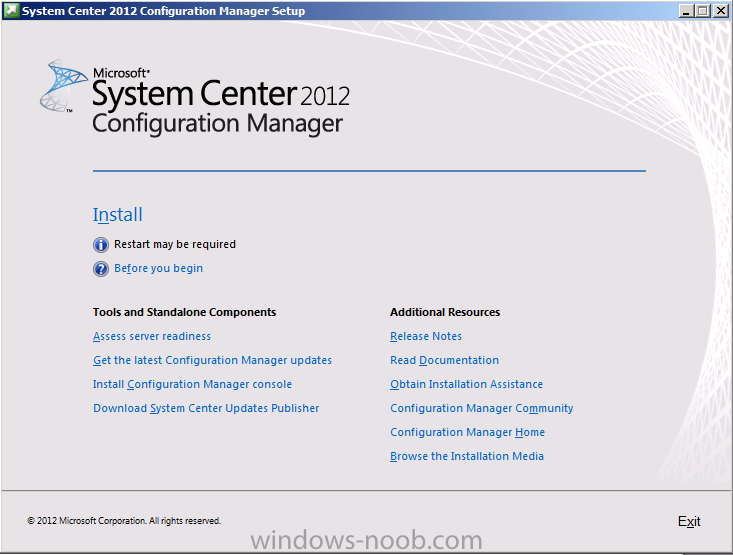The image size is (733, 555).
Task: Click the Restart may be required text
Action: coord(175,245)
